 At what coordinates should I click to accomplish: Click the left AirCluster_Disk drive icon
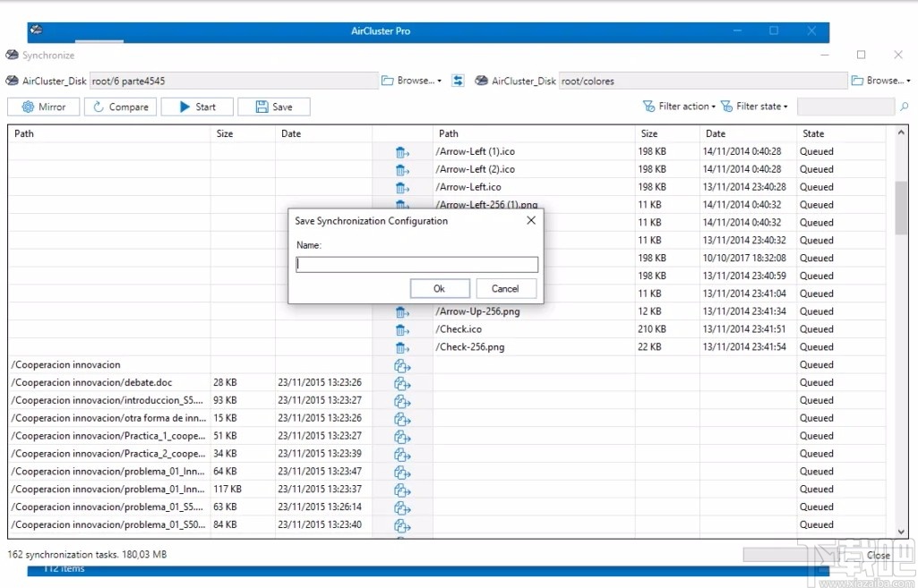tap(12, 81)
